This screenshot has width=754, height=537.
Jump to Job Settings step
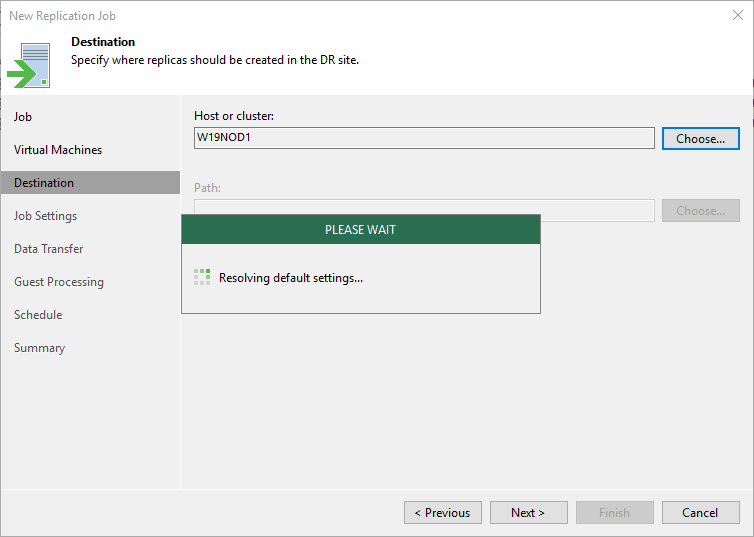click(45, 216)
